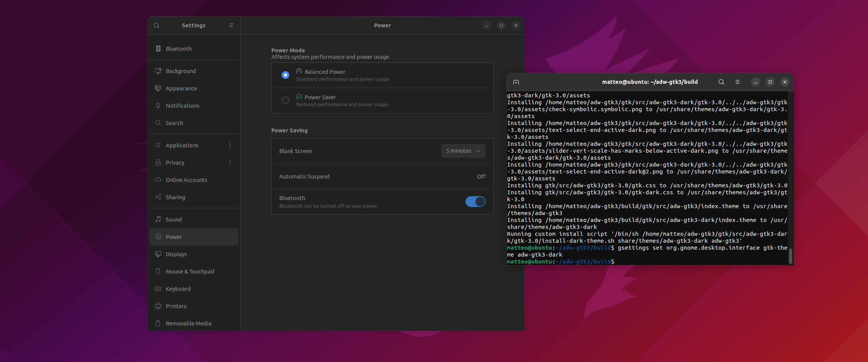This screenshot has width=868, height=362.
Task: Click the Notifications bell icon
Action: [x=158, y=105]
